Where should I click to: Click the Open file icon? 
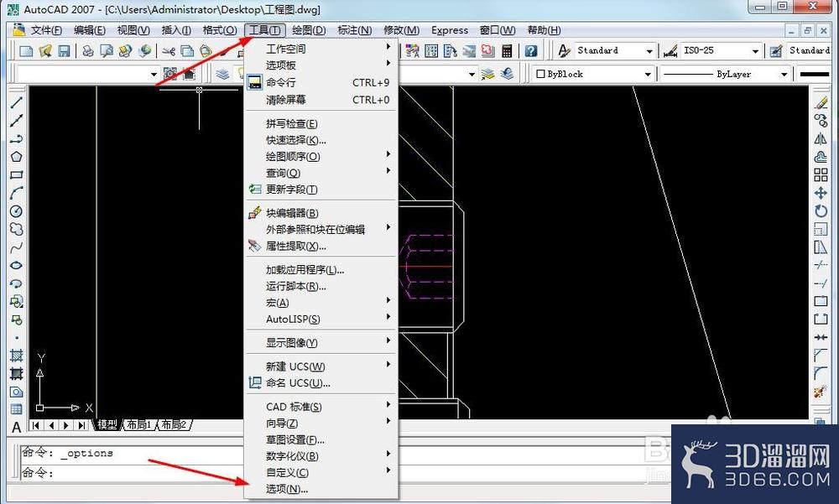pyautogui.click(x=45, y=51)
